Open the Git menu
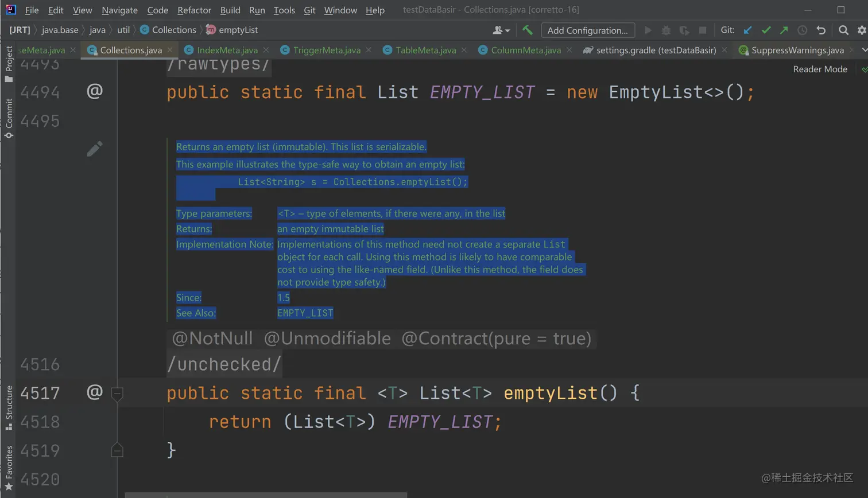Screen dimensions: 868x498 pos(309,10)
